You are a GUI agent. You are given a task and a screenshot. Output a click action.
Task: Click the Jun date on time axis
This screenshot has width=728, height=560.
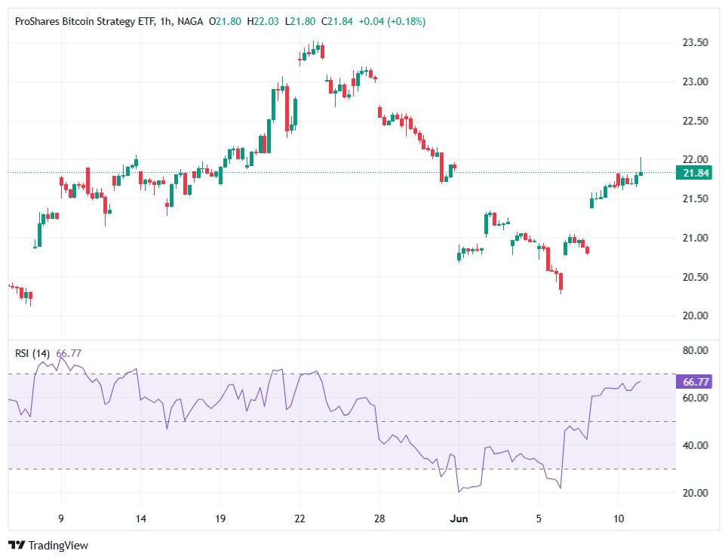458,519
